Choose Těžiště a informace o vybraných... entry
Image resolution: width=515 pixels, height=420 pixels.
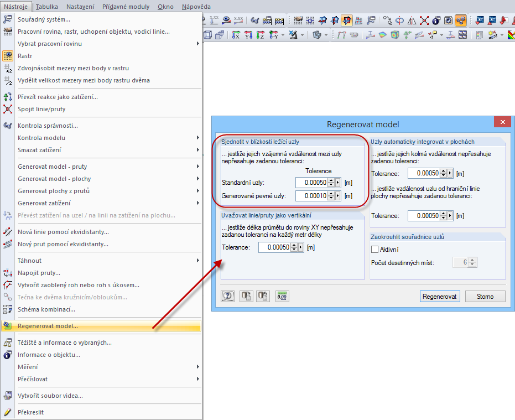(x=101, y=343)
